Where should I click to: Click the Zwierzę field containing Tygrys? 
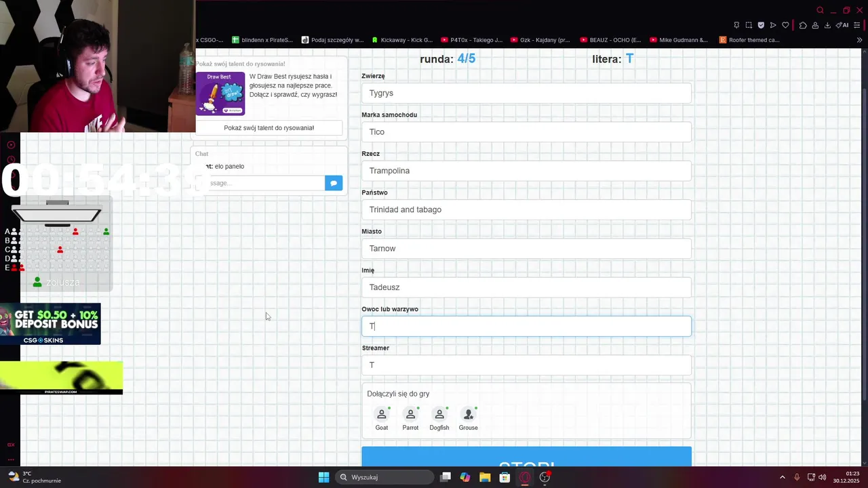point(526,93)
